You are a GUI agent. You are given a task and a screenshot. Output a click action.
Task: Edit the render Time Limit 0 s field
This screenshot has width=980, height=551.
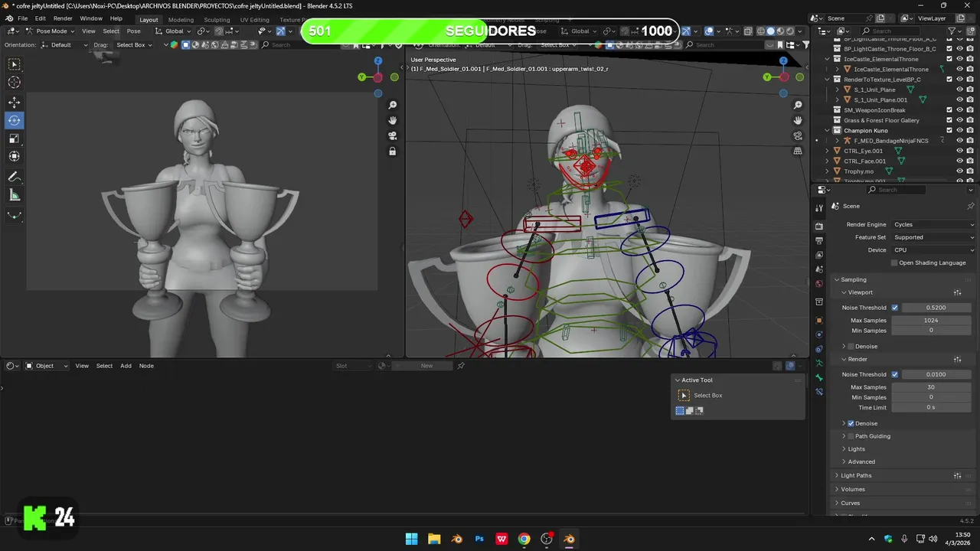[931, 407]
